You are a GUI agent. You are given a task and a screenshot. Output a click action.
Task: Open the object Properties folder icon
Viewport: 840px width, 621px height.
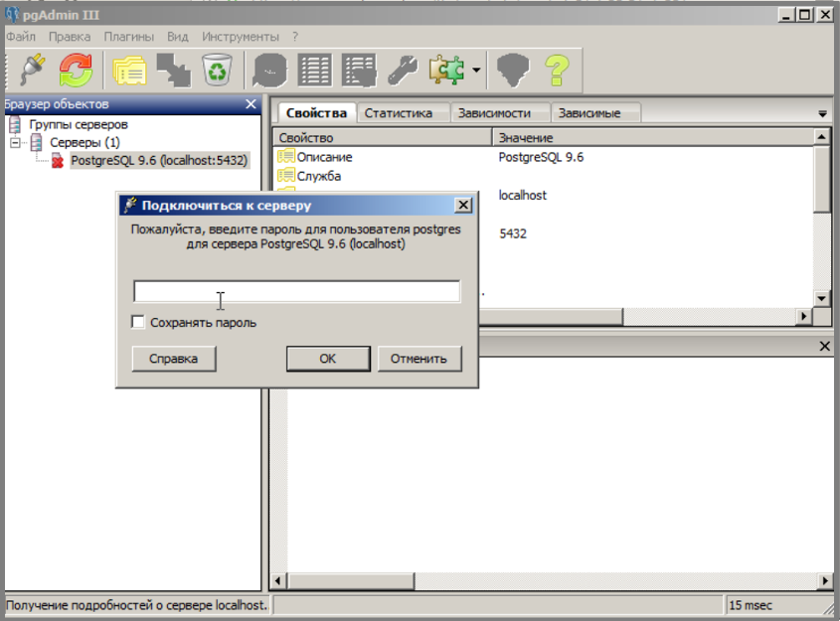[x=129, y=71]
